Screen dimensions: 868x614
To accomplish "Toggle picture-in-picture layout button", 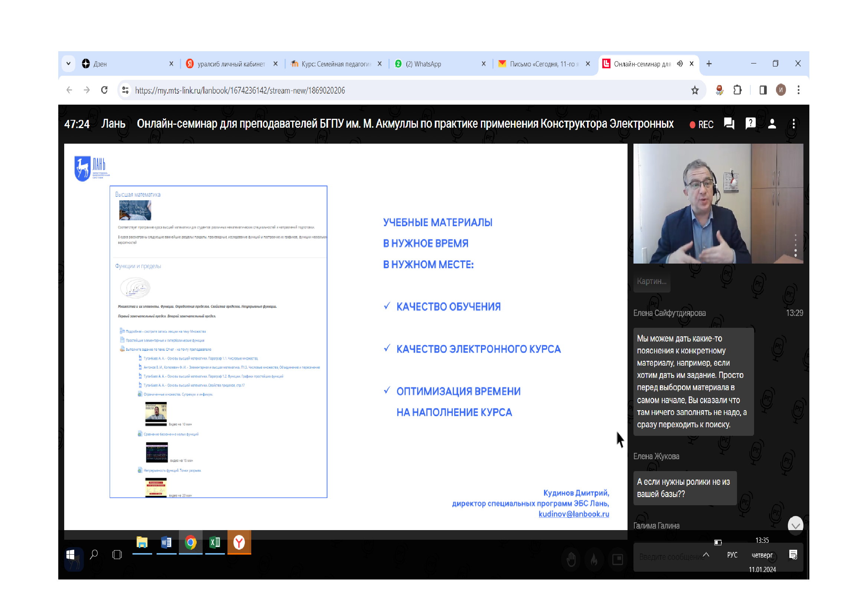I will pyautogui.click(x=618, y=559).
